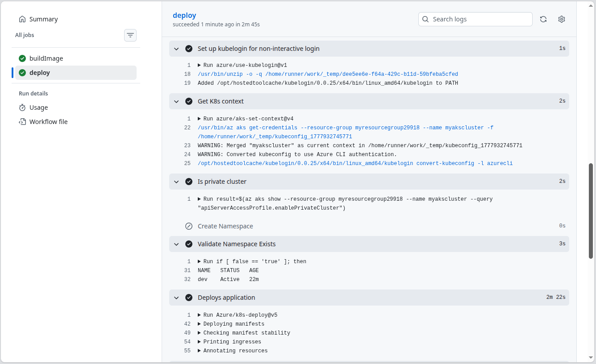Viewport: 596px width, 364px height.
Task: Open the Summary sidebar item
Action: (x=76, y=19)
